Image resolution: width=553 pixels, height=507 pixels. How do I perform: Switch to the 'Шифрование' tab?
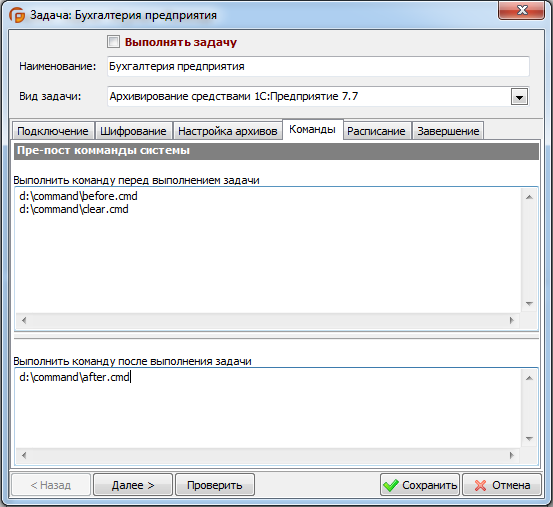coord(133,131)
